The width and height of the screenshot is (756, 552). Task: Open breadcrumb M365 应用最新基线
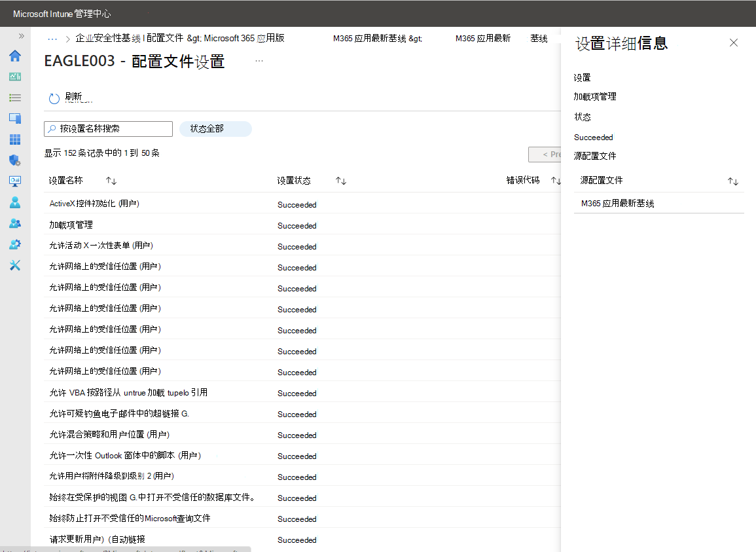[x=378, y=39]
